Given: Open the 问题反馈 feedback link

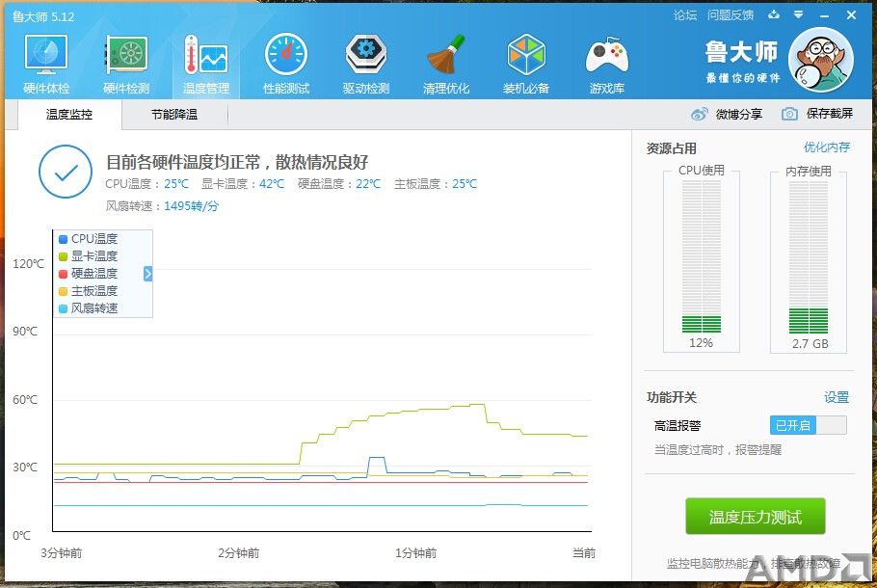Looking at the screenshot, I should coord(731,15).
